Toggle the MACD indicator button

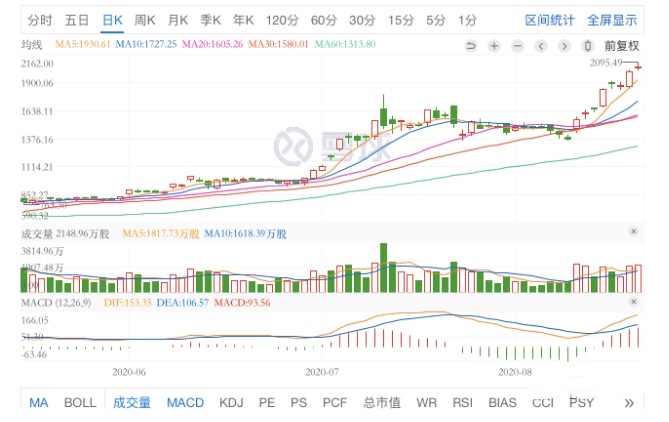[185, 403]
